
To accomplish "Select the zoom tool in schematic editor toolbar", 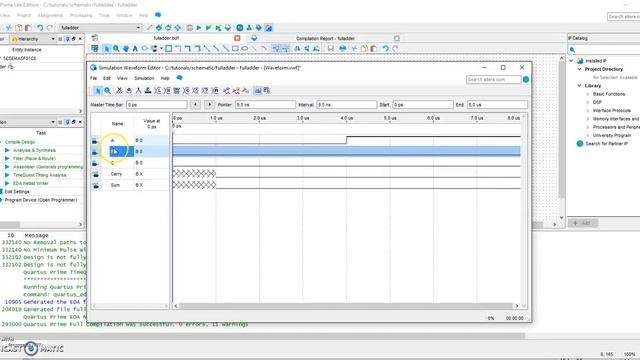I will pyautogui.click(x=116, y=49).
